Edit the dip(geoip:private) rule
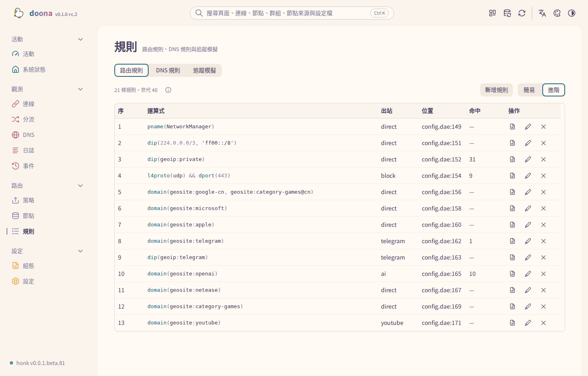The image size is (588, 376). [x=528, y=159]
